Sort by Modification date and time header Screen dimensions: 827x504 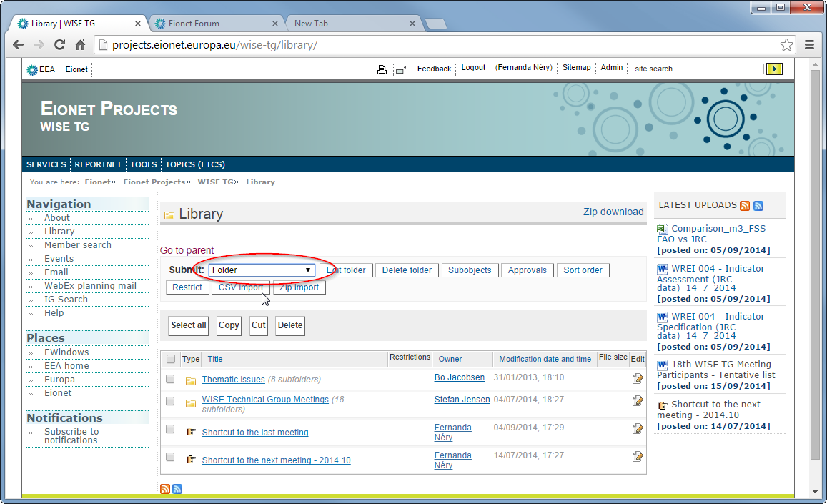(545, 359)
